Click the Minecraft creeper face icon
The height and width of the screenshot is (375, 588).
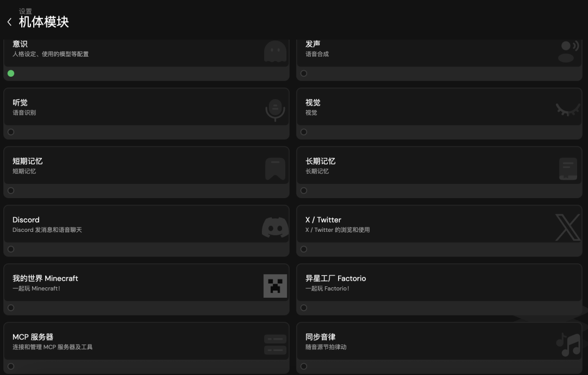275,286
